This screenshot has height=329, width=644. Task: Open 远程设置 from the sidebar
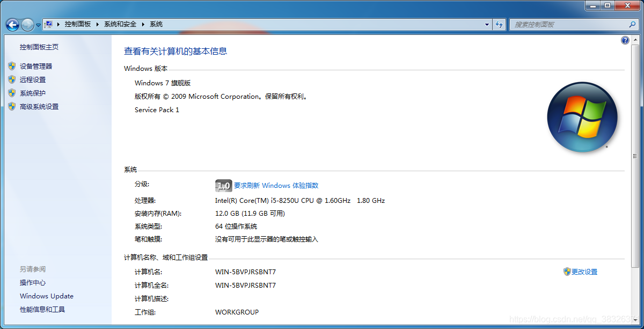coord(33,79)
